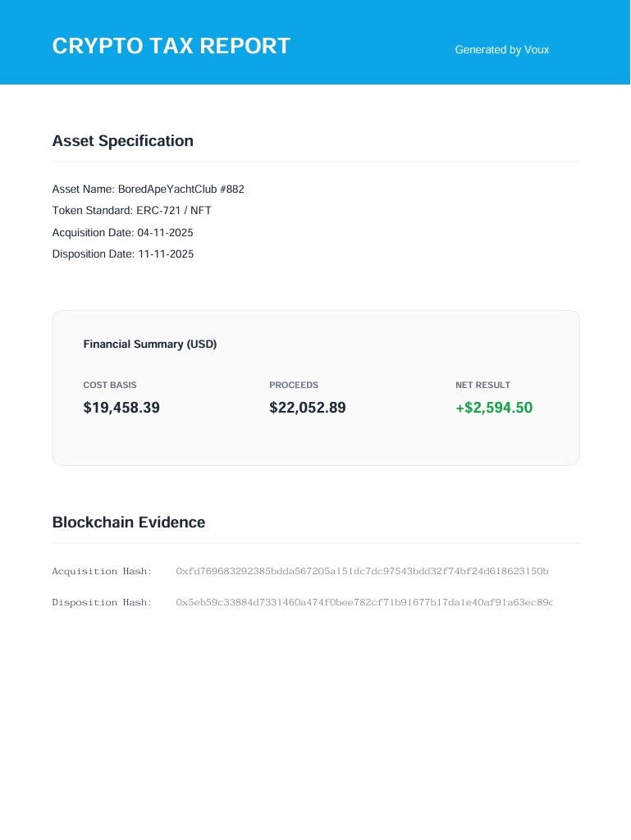
Task: Click the NET RESULT label
Action: pos(482,386)
